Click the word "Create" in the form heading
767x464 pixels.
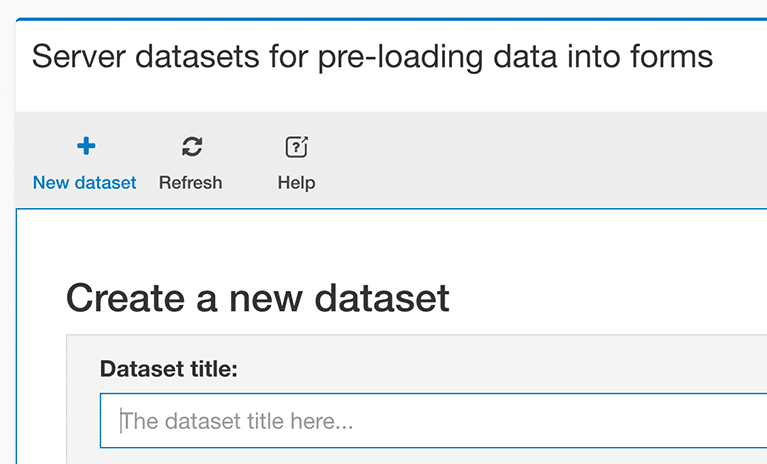(x=125, y=298)
